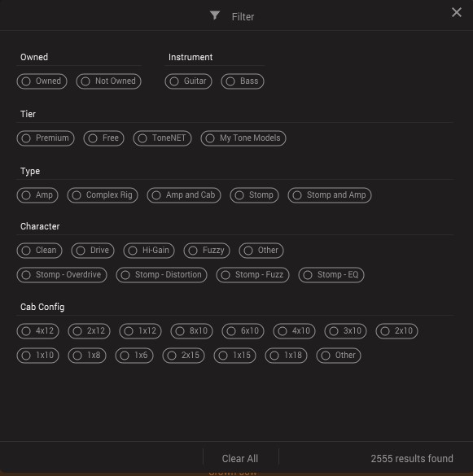The image size is (473, 476).
Task: Toggle the My Tone Models filter
Action: [243, 138]
